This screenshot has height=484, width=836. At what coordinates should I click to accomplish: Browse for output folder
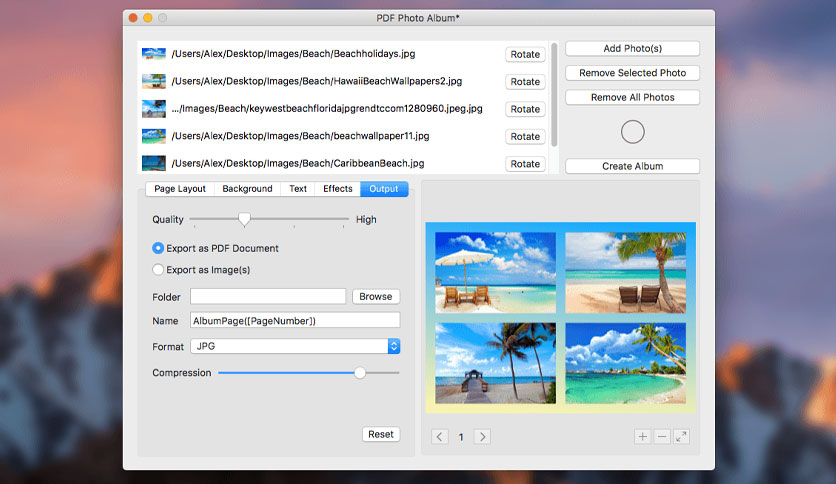(376, 296)
